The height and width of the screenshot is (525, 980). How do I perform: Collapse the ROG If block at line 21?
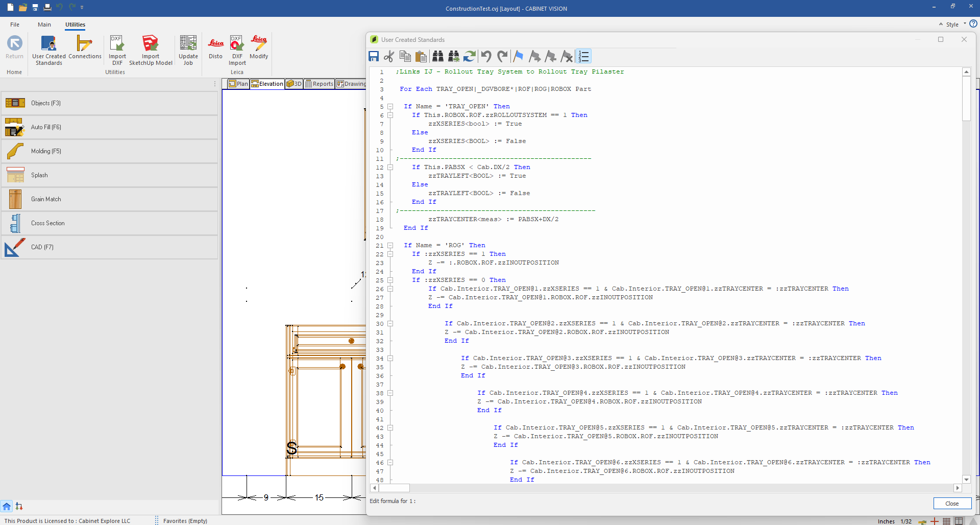click(390, 246)
